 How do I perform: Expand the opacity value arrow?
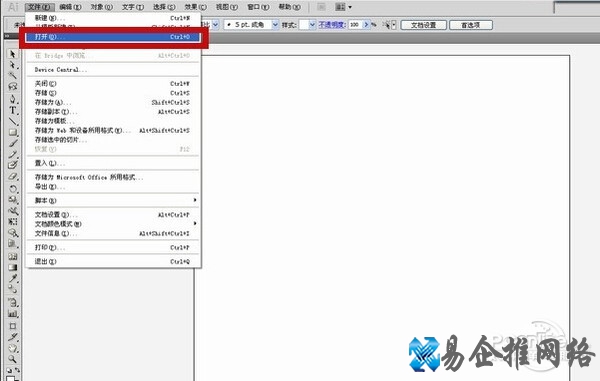[x=366, y=25]
